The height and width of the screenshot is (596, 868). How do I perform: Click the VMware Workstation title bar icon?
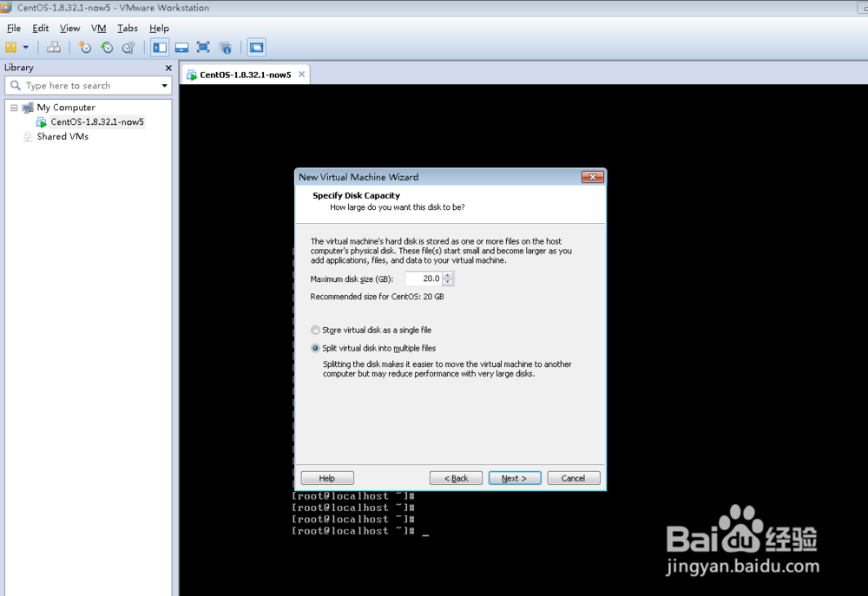point(6,8)
